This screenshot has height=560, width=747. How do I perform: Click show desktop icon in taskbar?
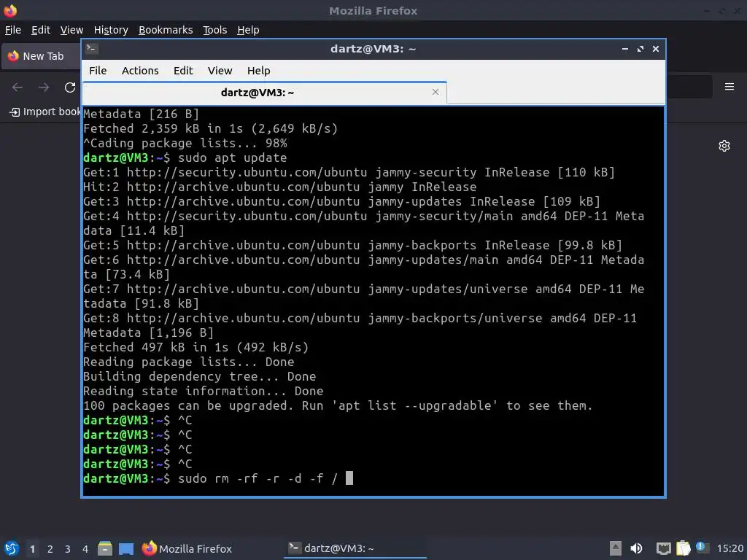126,549
